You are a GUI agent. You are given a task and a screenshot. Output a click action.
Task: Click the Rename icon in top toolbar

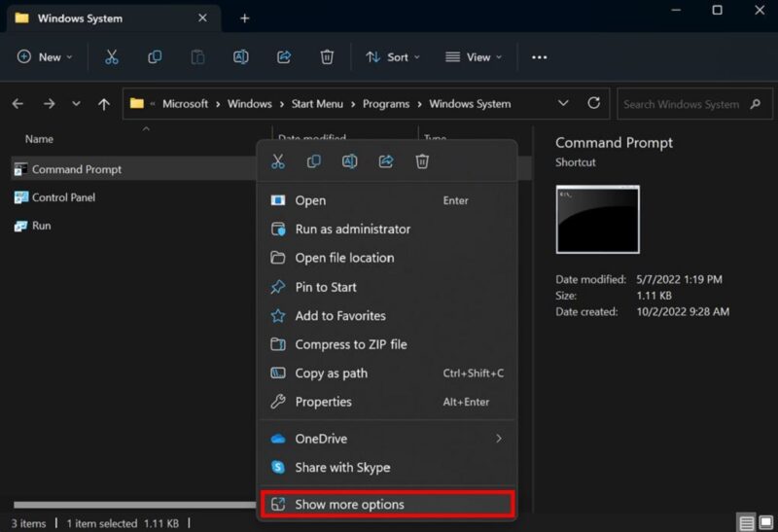(240, 57)
